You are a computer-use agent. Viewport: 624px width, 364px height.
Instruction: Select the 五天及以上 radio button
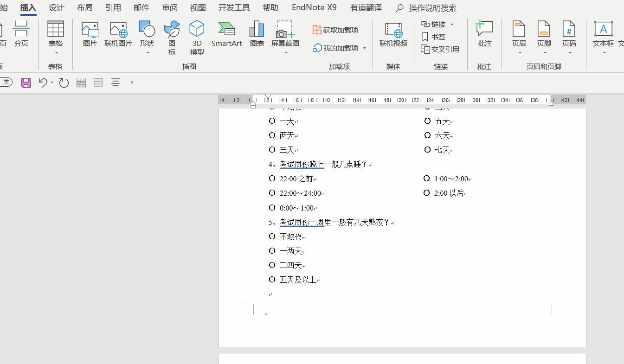[272, 279]
